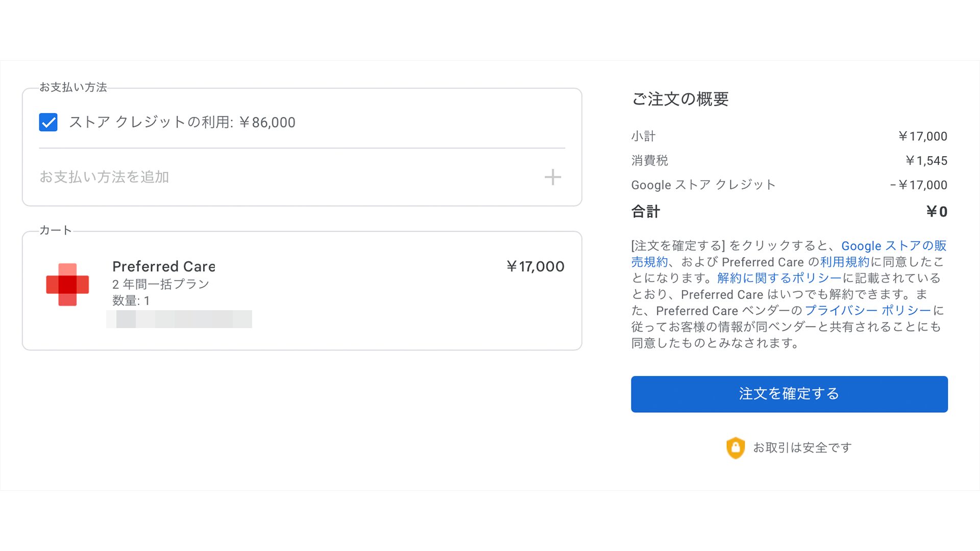
Task: Expand the お支払い方法を追加 row
Action: [302, 177]
